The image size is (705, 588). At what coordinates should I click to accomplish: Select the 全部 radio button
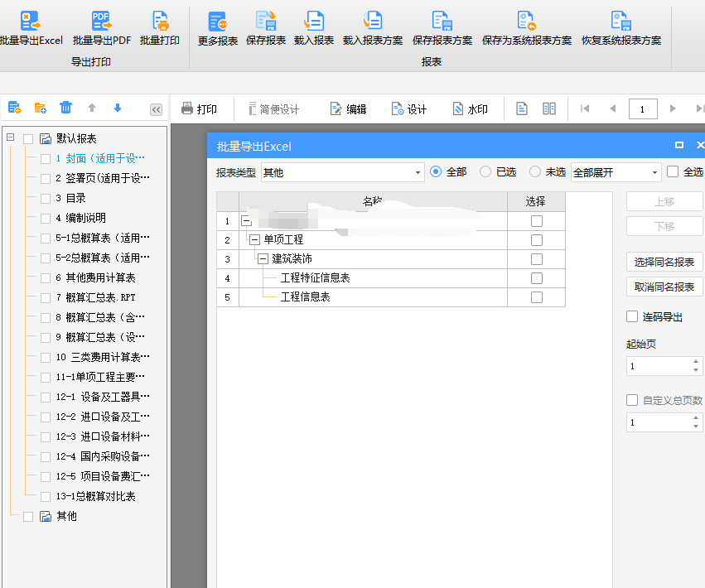(x=436, y=171)
